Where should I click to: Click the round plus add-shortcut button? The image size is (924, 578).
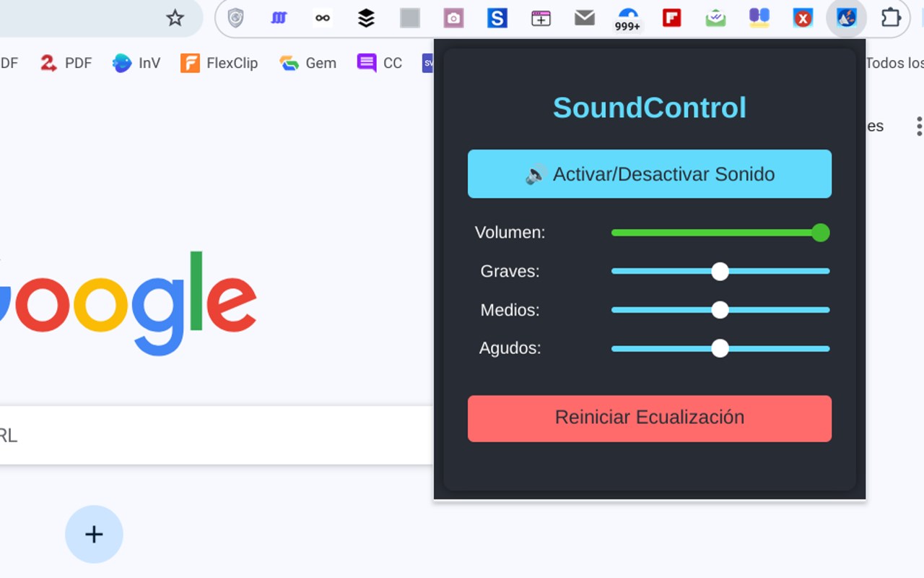94,535
